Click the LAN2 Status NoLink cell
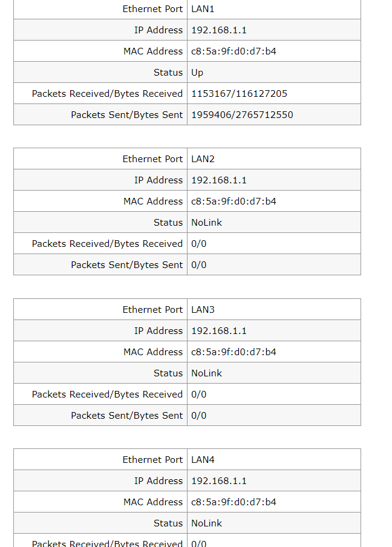392x547 pixels. 274,222
